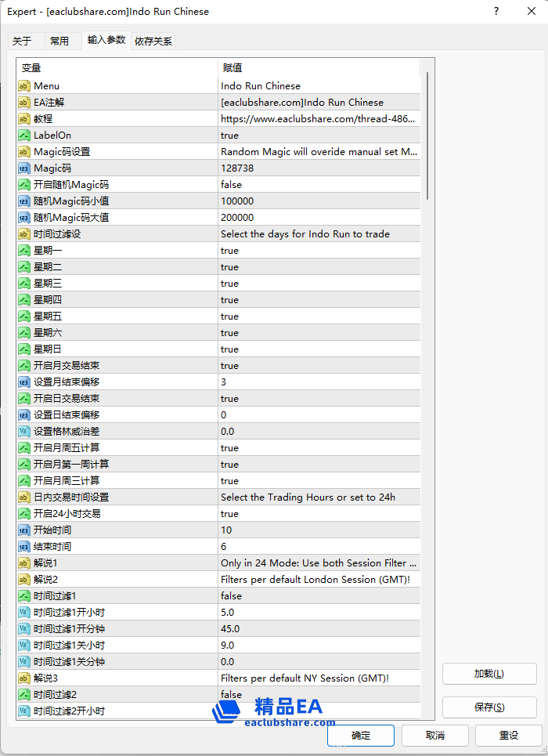Click the string-type icon beside Menu
The width and height of the screenshot is (548, 756).
(24, 86)
